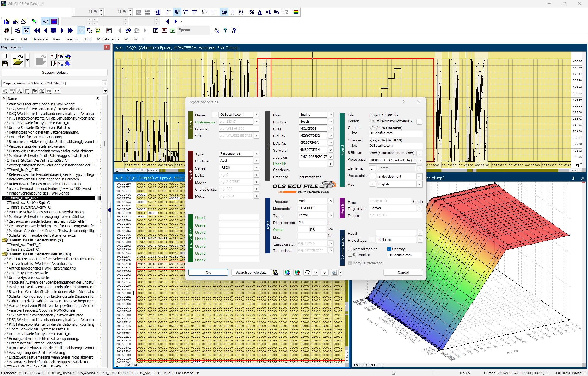Jump to last map with double-right arrow
The image size is (588, 376).
(x=70, y=30)
